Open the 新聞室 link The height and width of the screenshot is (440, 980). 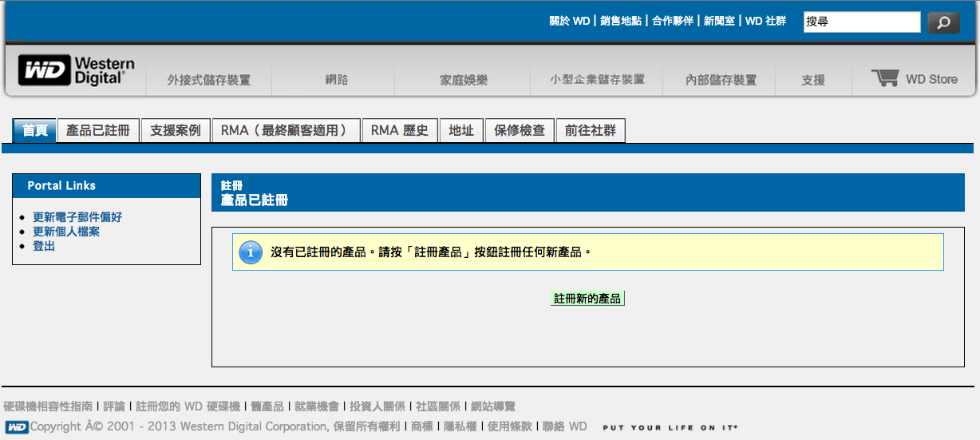[719, 22]
